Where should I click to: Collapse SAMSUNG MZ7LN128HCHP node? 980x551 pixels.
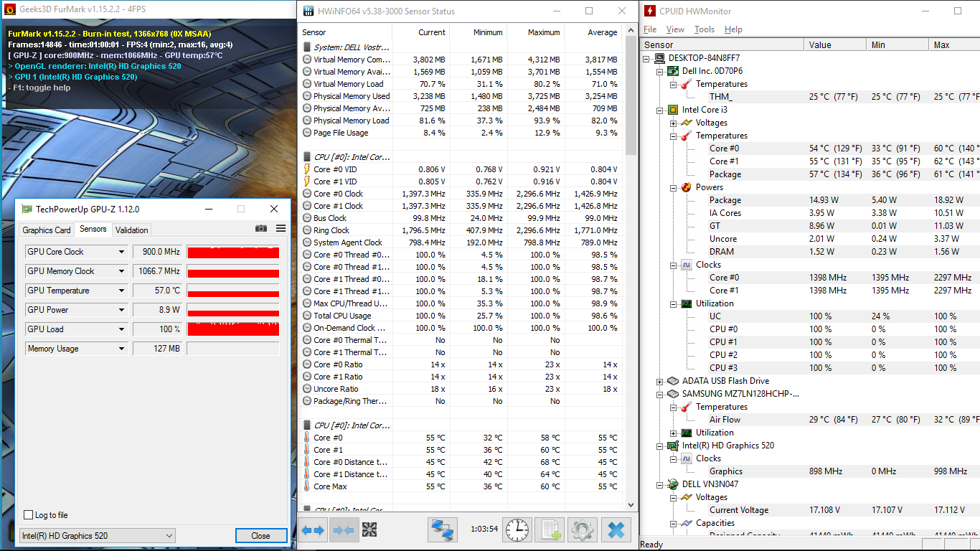point(661,394)
